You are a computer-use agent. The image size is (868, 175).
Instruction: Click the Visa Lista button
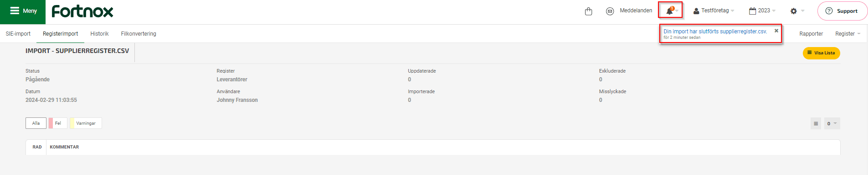pyautogui.click(x=822, y=53)
